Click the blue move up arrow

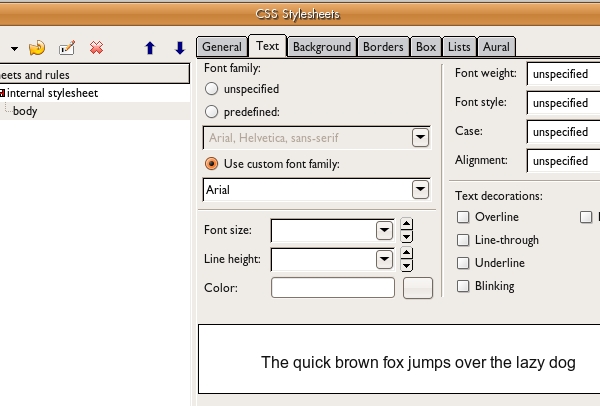150,47
